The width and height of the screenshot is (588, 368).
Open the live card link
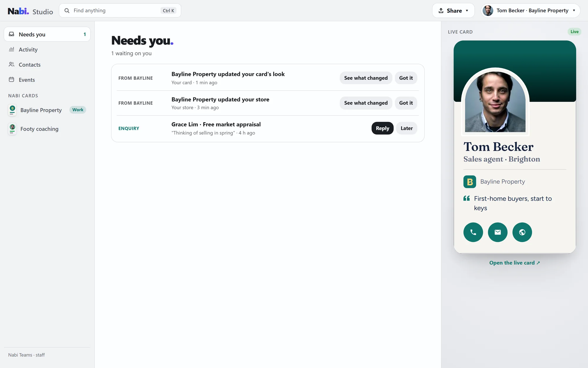click(514, 263)
